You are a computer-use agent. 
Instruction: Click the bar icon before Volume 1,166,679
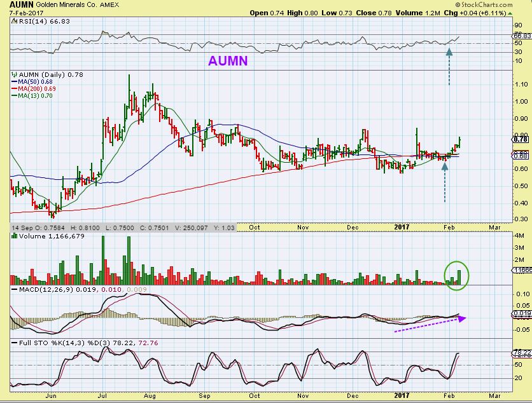pos(15,236)
